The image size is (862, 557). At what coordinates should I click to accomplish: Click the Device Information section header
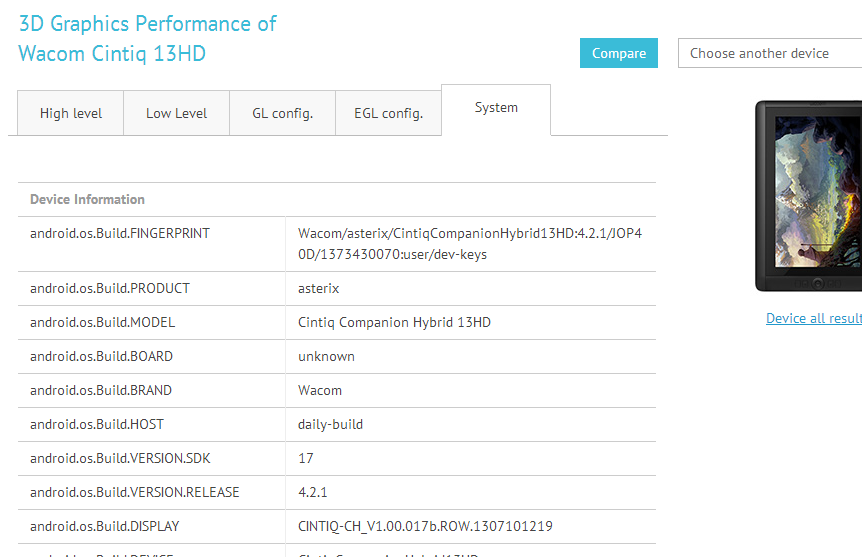87,199
